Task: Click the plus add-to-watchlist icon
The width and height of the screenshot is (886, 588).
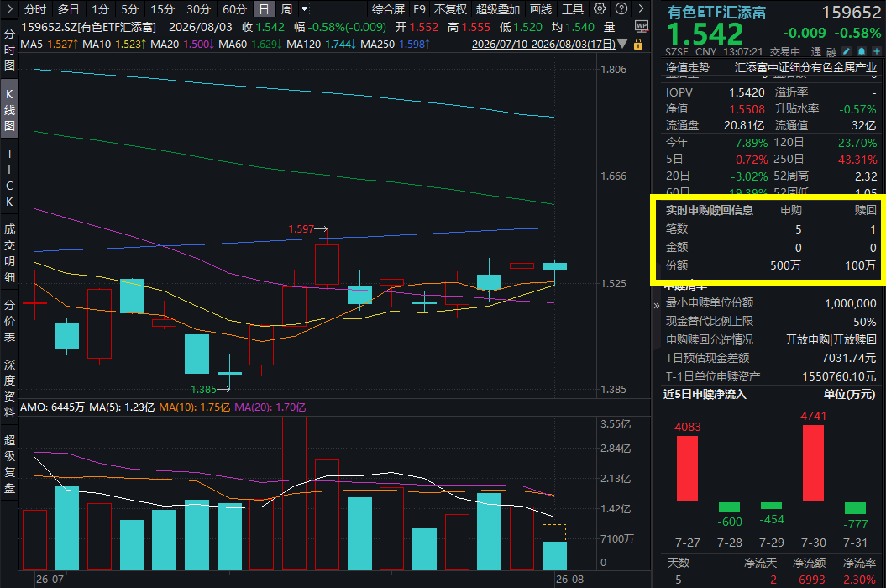Action: tap(877, 51)
